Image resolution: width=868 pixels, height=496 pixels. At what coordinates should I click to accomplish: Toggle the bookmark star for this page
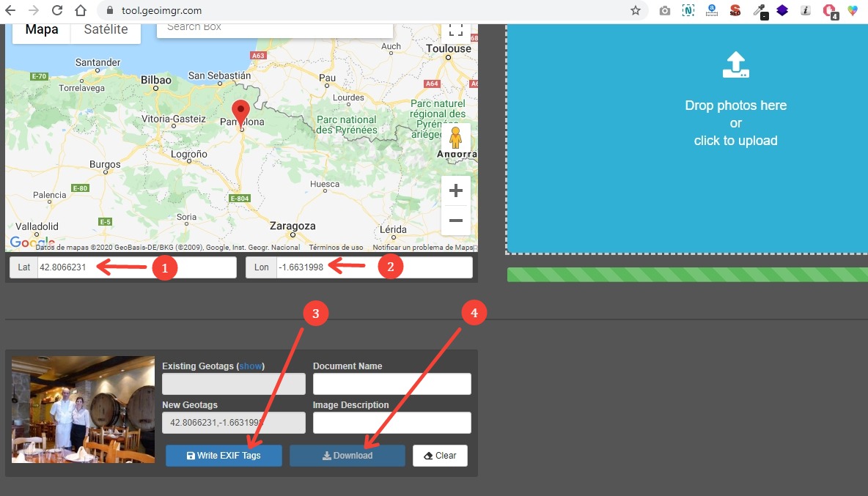[x=635, y=10]
